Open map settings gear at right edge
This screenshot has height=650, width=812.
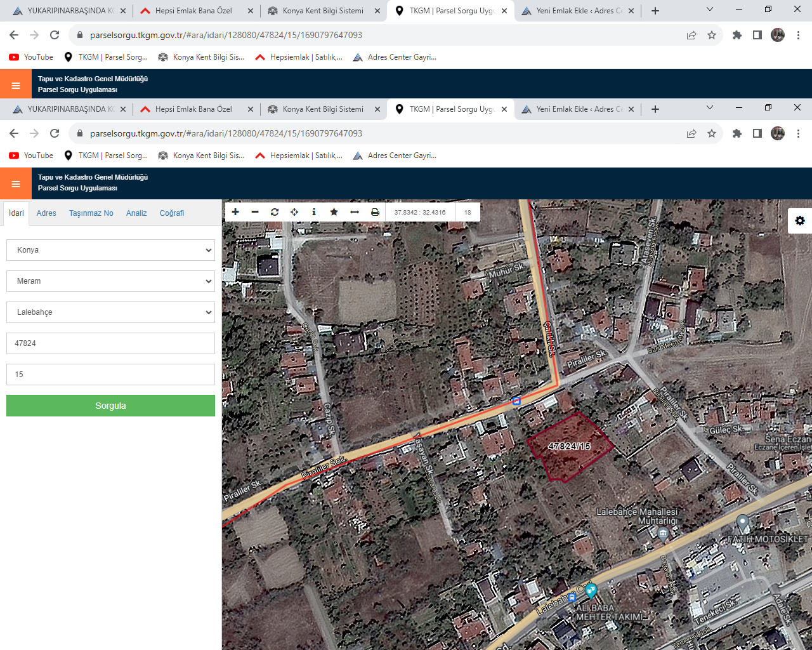[x=800, y=220]
